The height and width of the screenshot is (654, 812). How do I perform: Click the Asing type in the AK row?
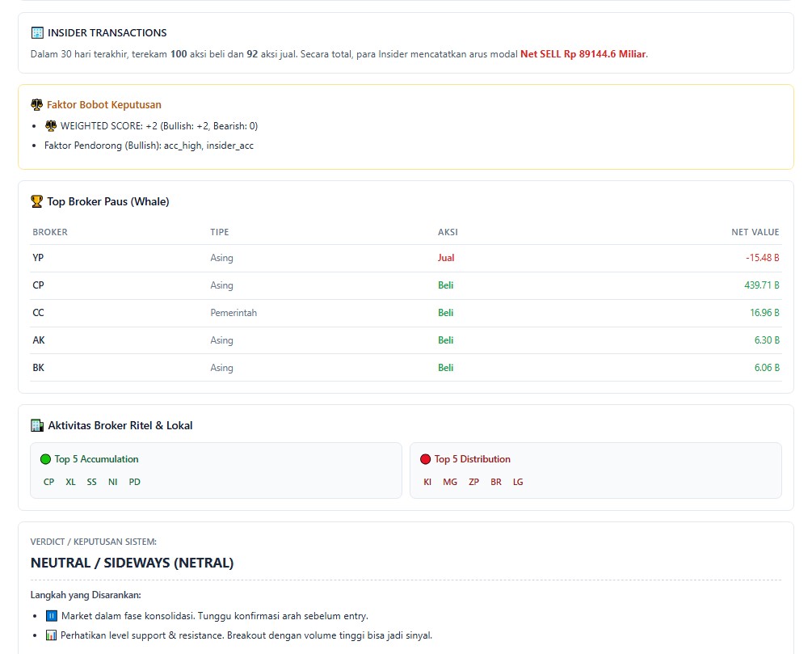click(221, 340)
